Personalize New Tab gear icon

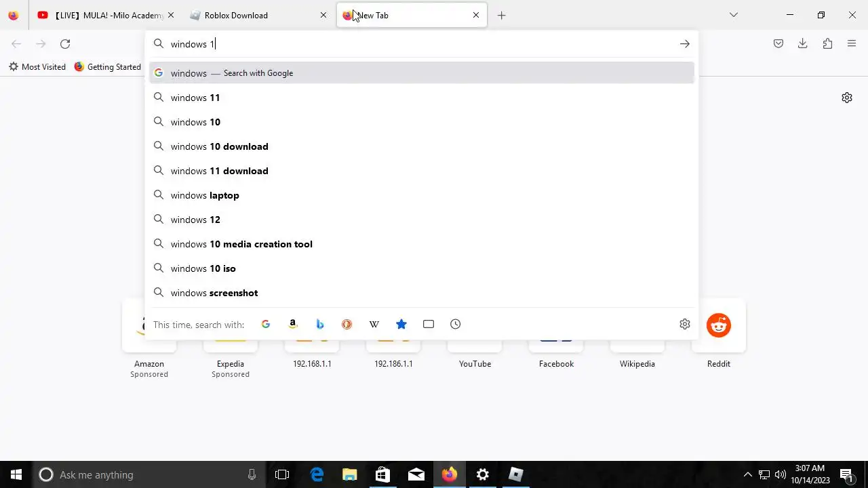847,98
